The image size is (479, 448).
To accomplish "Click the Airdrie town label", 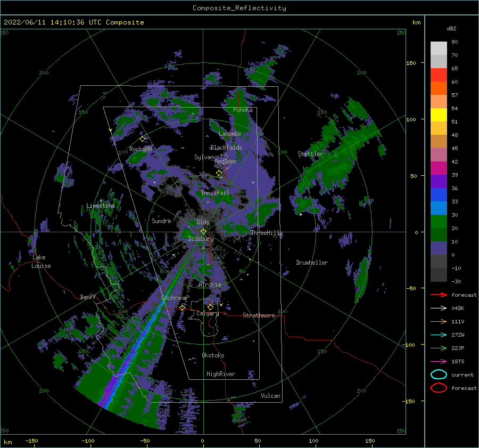I will pos(210,284).
